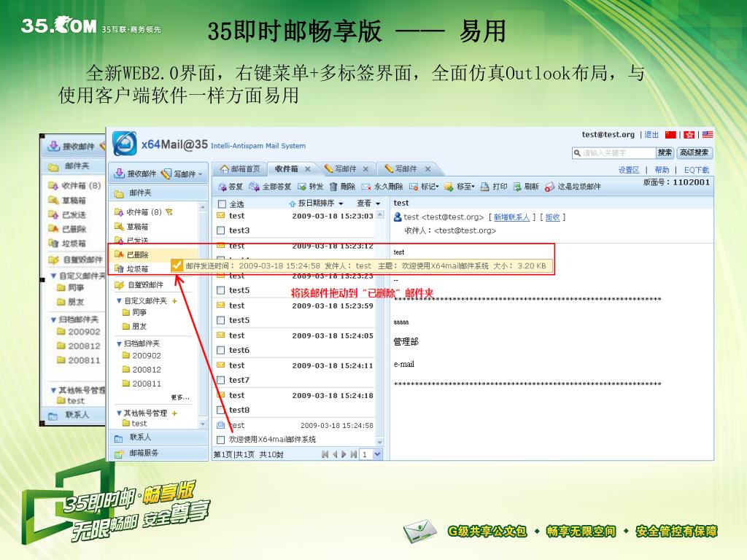This screenshot has height=560, width=747.
Task: Switch language via the Hong Kong flag icon
Action: (689, 135)
